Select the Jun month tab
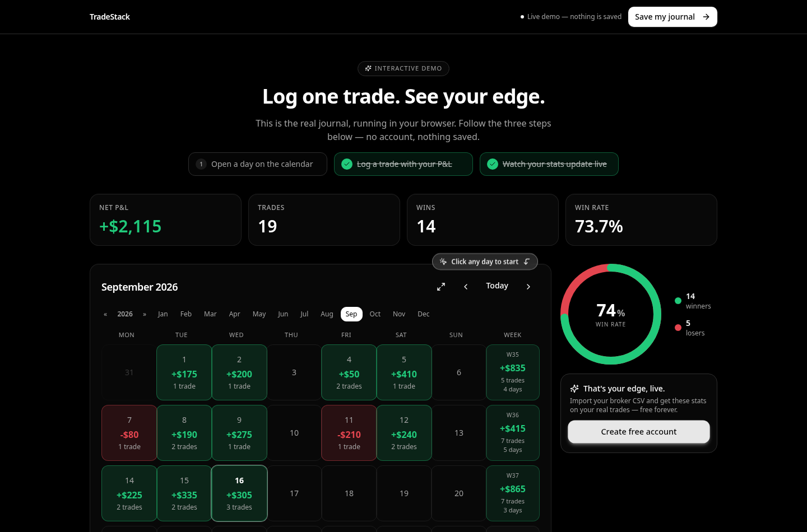The image size is (807, 532). click(x=283, y=314)
